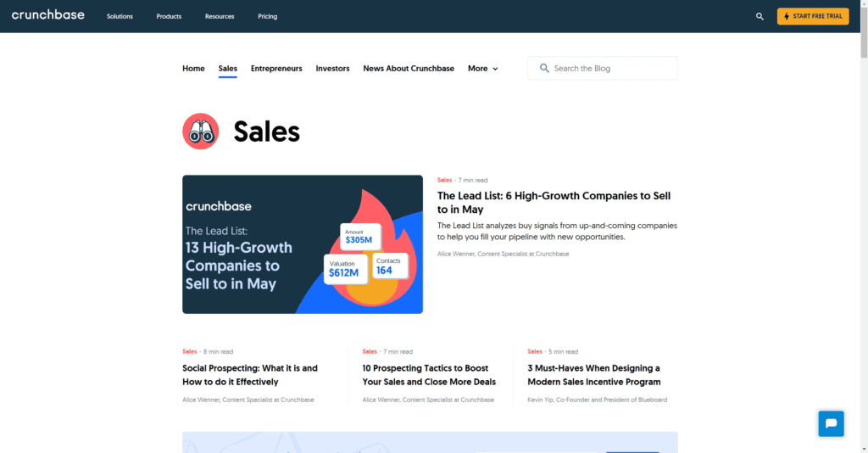Click '7 min read' text of Lead List article
This screenshot has height=453, width=868.
pyautogui.click(x=473, y=180)
